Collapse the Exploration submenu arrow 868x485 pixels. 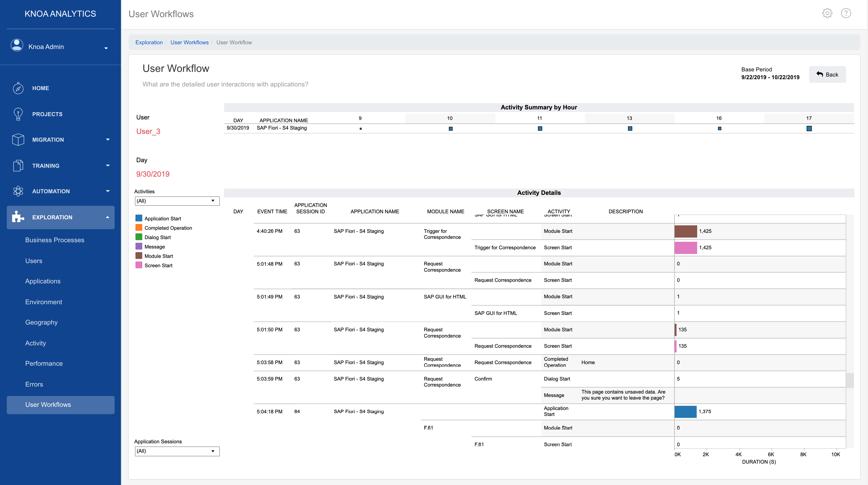point(108,217)
